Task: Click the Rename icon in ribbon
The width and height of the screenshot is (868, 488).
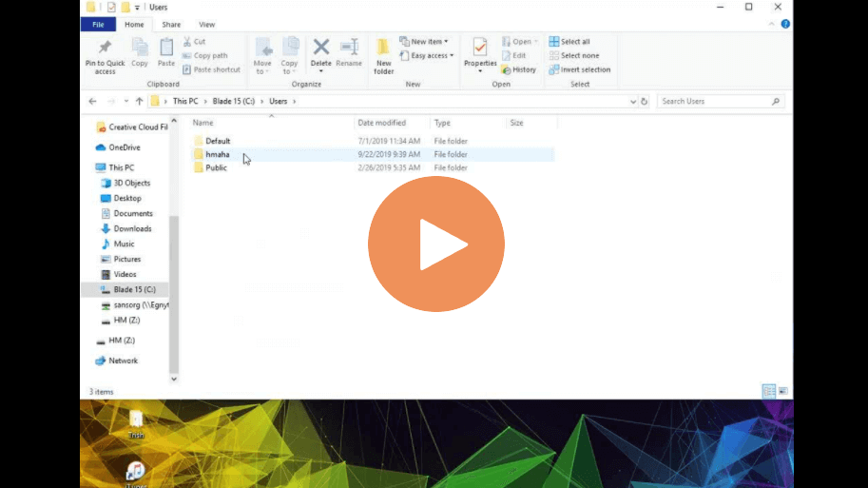Action: [349, 52]
